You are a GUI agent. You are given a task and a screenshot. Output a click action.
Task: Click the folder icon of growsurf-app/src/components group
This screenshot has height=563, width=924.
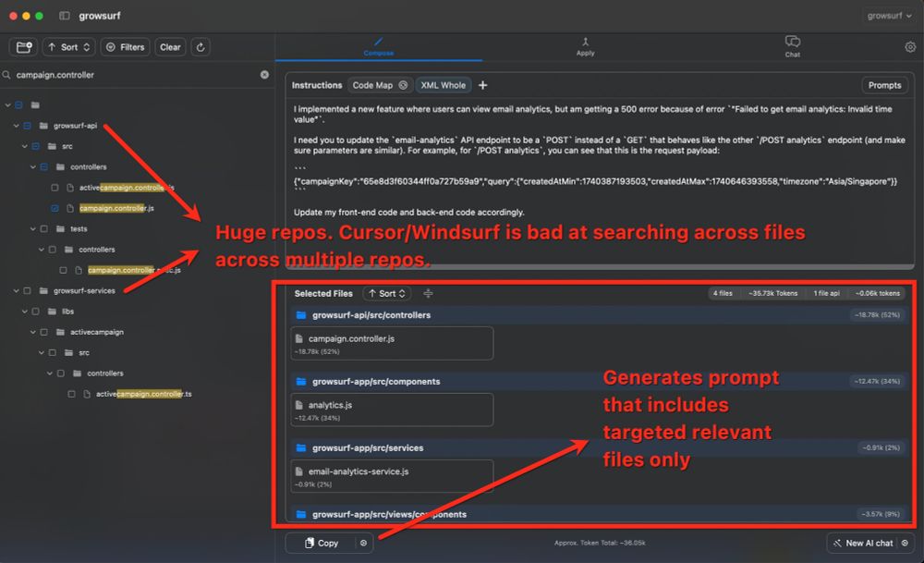point(301,382)
